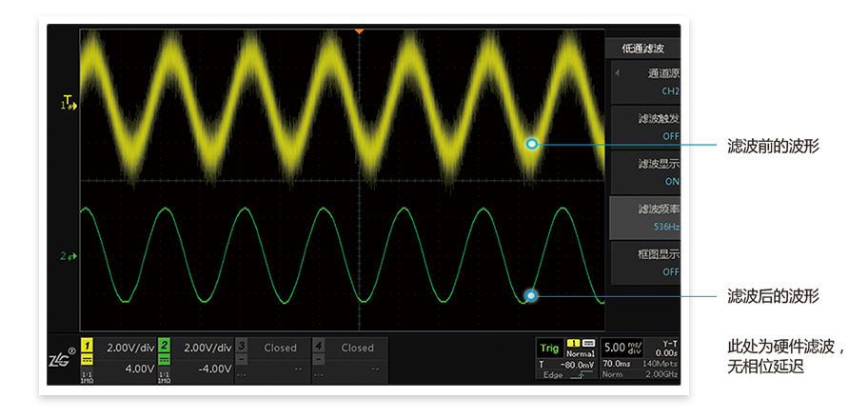This screenshot has width=868, height=419.
Task: Go back using the menu's left arrow
Action: [618, 72]
